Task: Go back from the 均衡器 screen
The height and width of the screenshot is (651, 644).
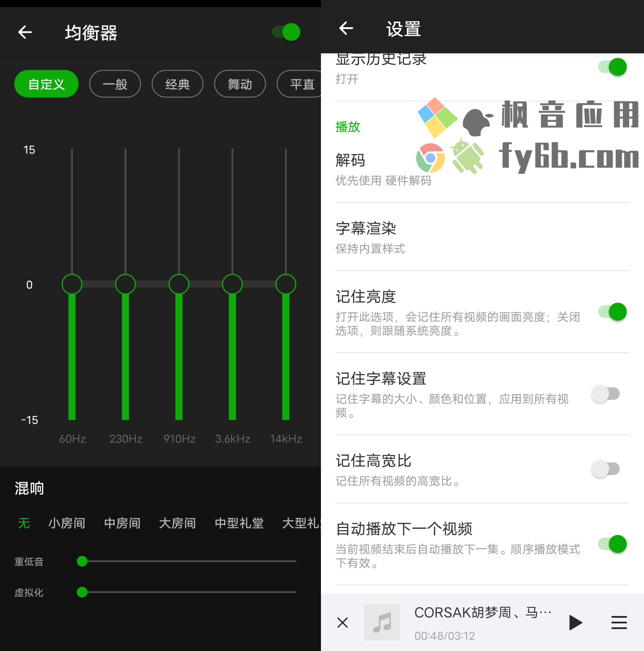Action: pos(25,32)
